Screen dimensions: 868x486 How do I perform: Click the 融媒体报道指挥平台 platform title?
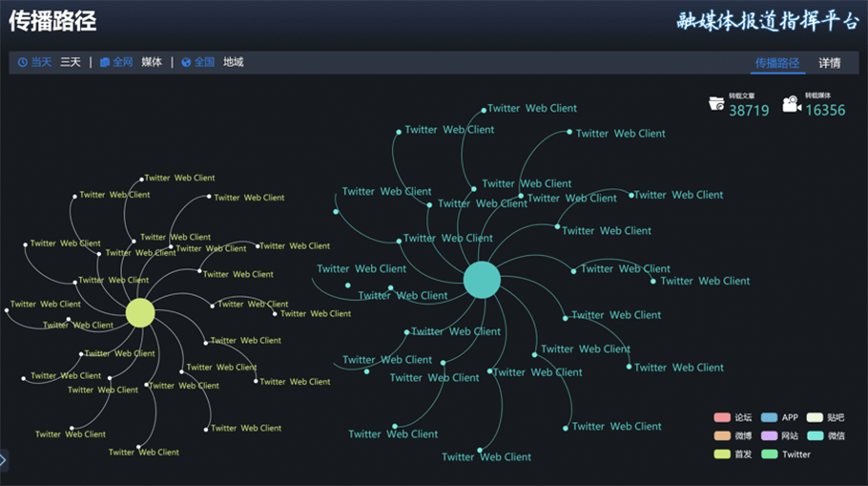(767, 21)
